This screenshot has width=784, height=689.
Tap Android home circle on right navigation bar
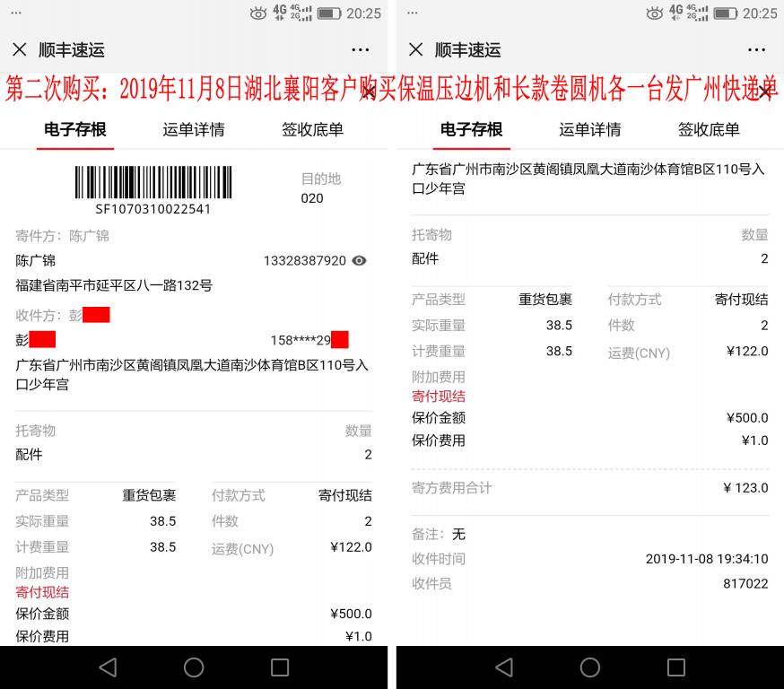589,667
